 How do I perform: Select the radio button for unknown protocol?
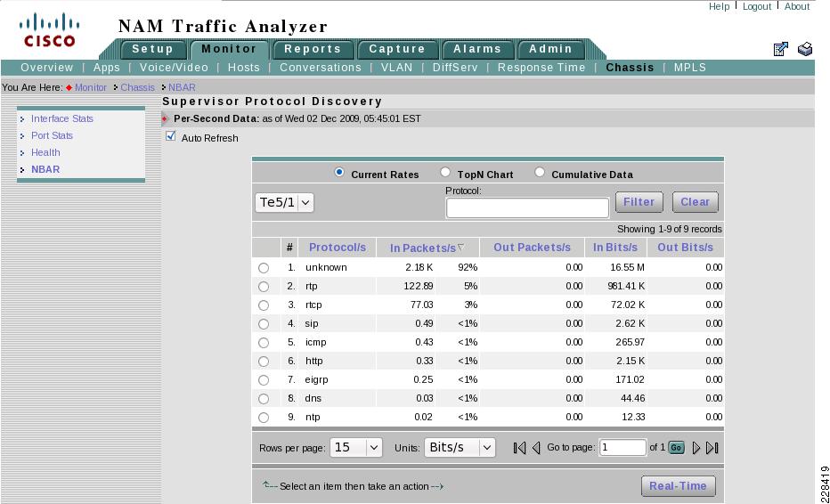[x=263, y=268]
